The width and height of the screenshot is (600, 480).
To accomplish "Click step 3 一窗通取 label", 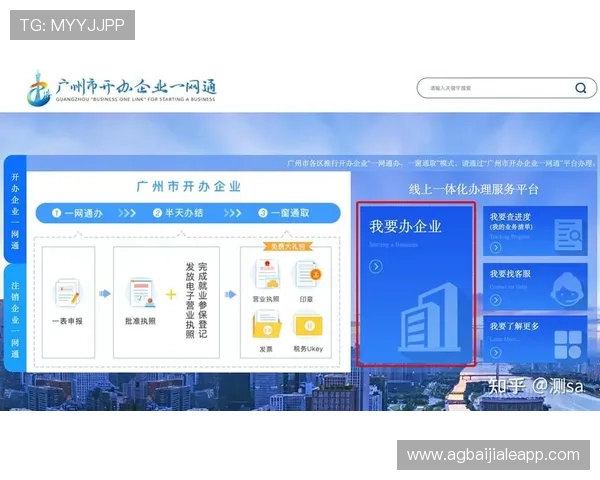I will tap(284, 213).
